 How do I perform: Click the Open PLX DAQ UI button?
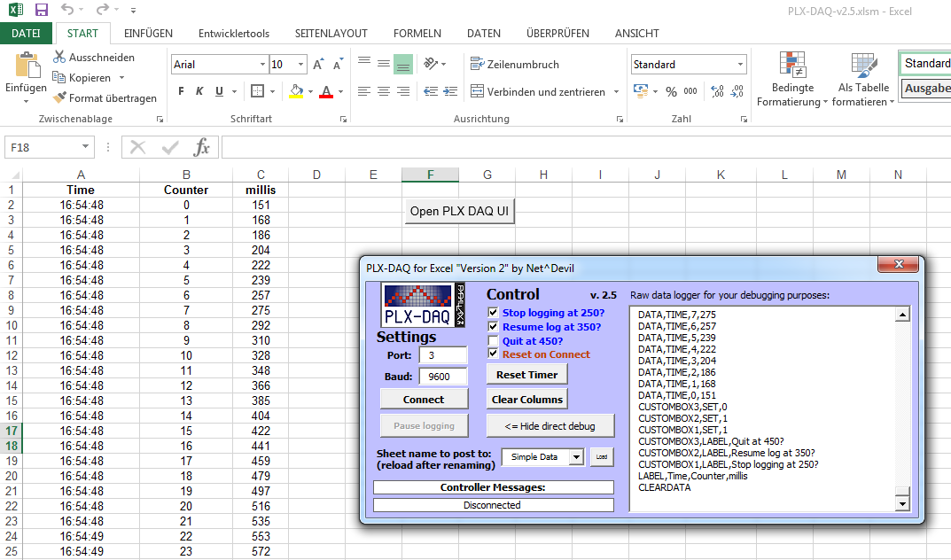(x=460, y=211)
